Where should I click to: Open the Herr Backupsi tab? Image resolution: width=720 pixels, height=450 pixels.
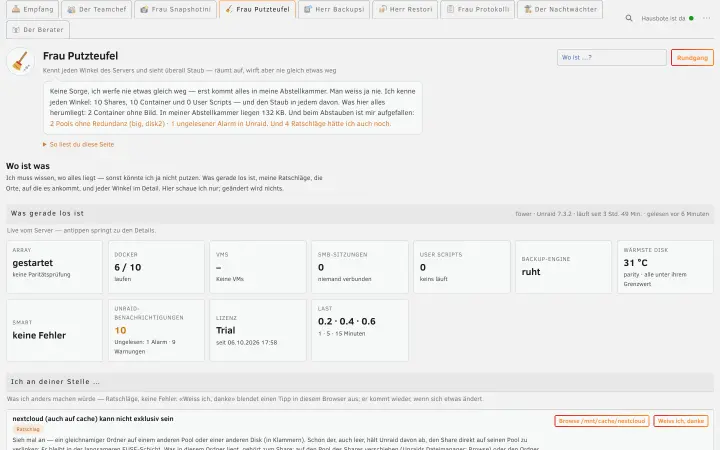(334, 9)
